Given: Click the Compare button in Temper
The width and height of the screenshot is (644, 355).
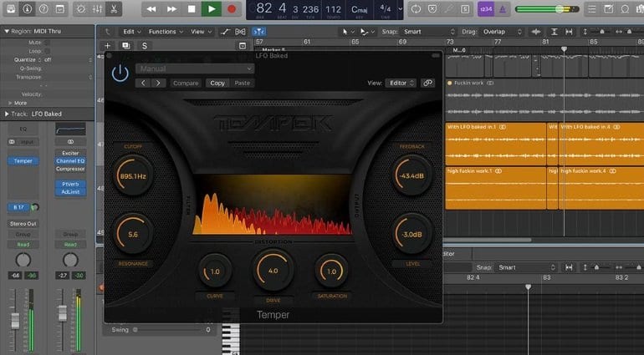Looking at the screenshot, I should tap(186, 83).
